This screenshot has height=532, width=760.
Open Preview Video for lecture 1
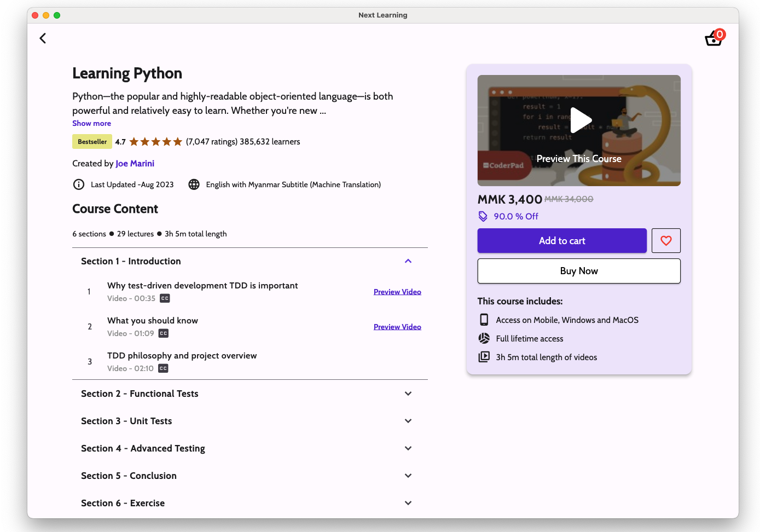[x=397, y=292]
